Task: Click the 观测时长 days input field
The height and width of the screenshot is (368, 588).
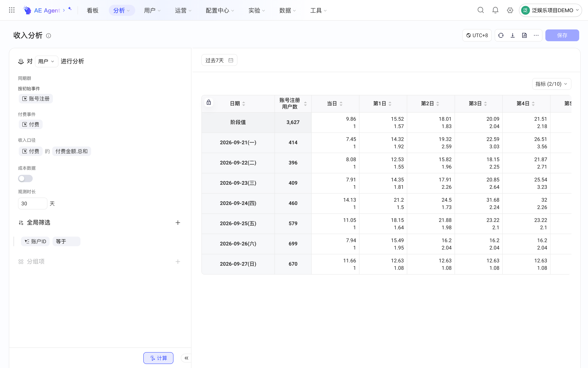Action: [x=33, y=204]
